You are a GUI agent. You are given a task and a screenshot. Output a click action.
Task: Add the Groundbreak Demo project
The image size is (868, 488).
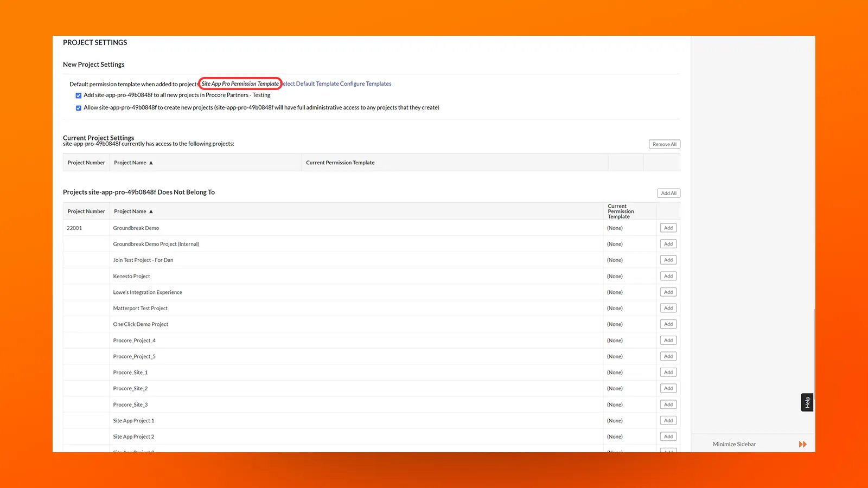668,228
